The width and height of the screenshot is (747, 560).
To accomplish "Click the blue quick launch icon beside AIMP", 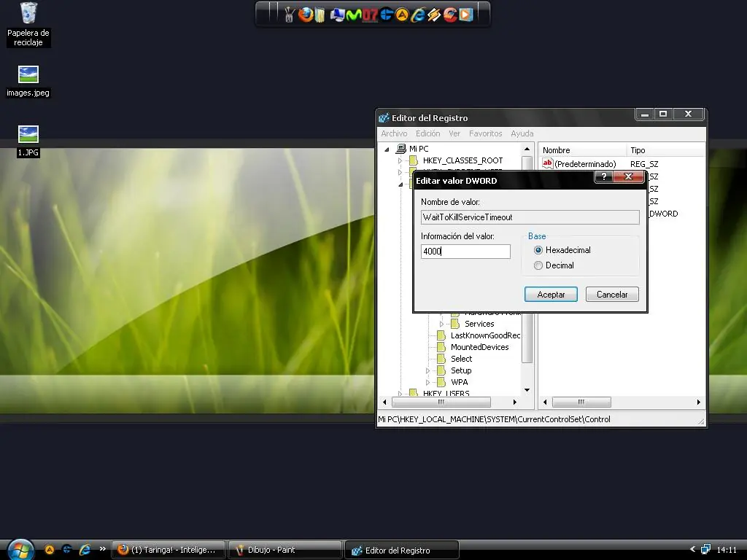I will click(x=67, y=550).
